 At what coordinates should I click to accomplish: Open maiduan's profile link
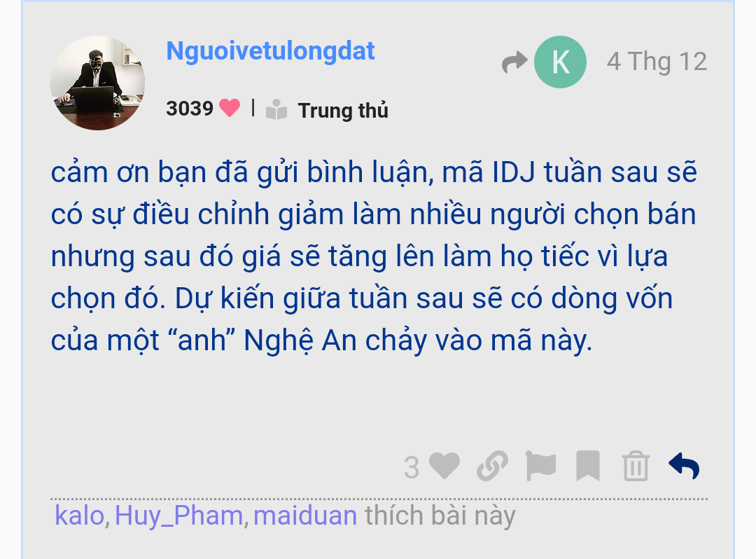(305, 516)
